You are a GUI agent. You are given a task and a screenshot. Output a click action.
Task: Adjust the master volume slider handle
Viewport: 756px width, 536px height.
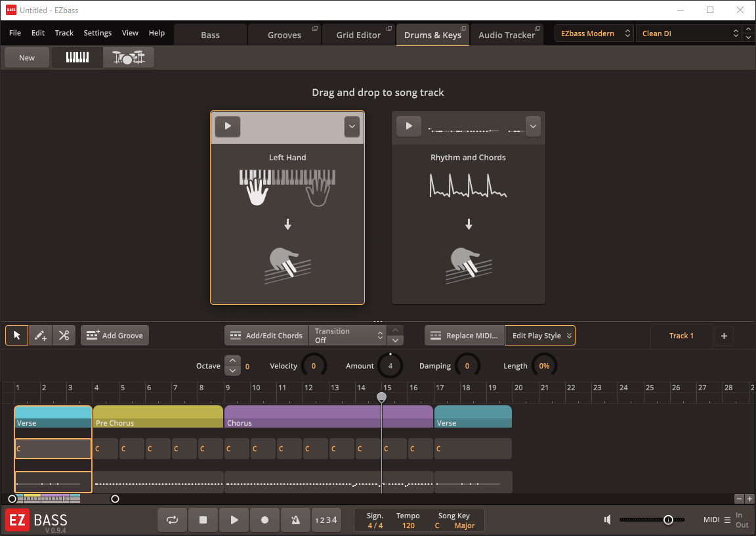tap(668, 520)
